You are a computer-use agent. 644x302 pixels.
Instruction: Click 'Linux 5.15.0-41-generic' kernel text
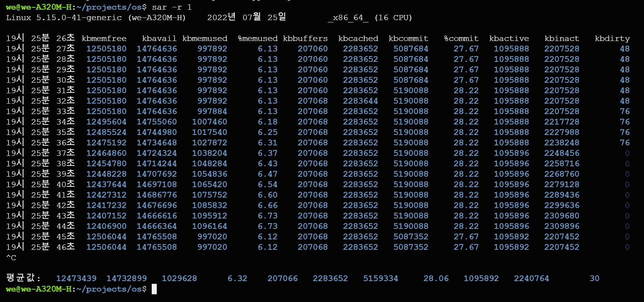point(64,18)
